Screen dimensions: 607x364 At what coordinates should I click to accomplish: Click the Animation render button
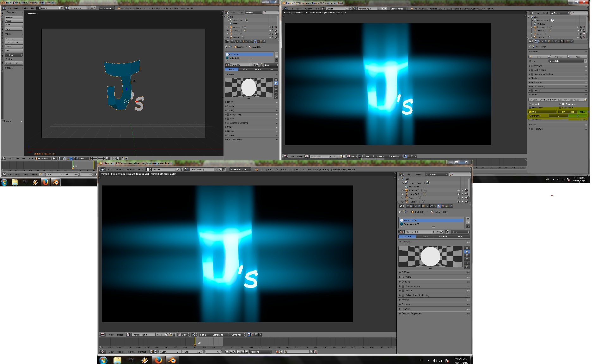pyautogui.click(x=558, y=57)
